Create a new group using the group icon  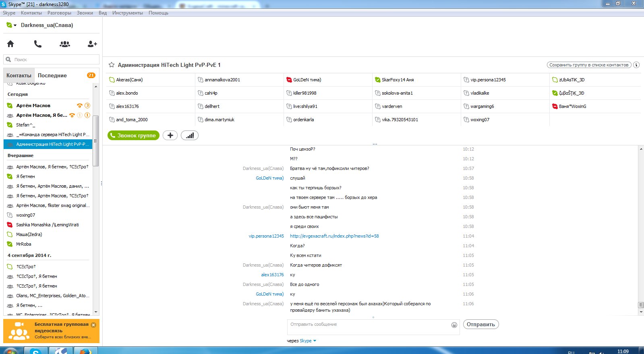tap(65, 44)
